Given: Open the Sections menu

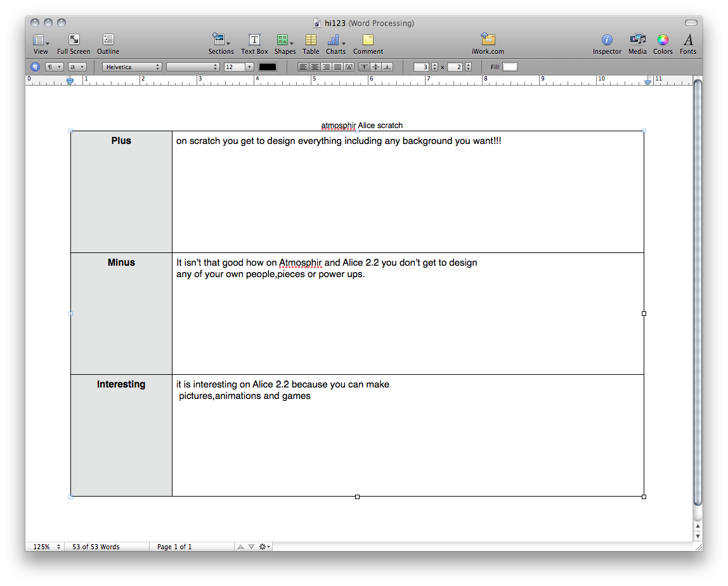Looking at the screenshot, I should tap(221, 44).
